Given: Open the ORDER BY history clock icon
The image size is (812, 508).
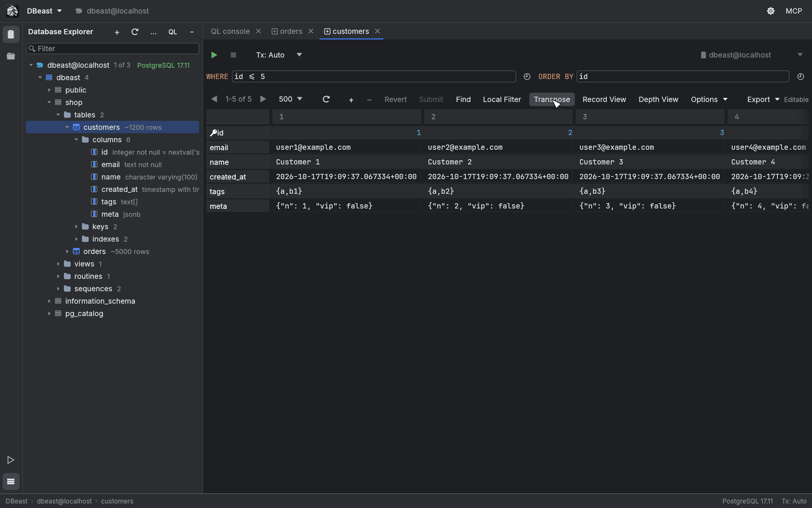Looking at the screenshot, I should pyautogui.click(x=801, y=76).
